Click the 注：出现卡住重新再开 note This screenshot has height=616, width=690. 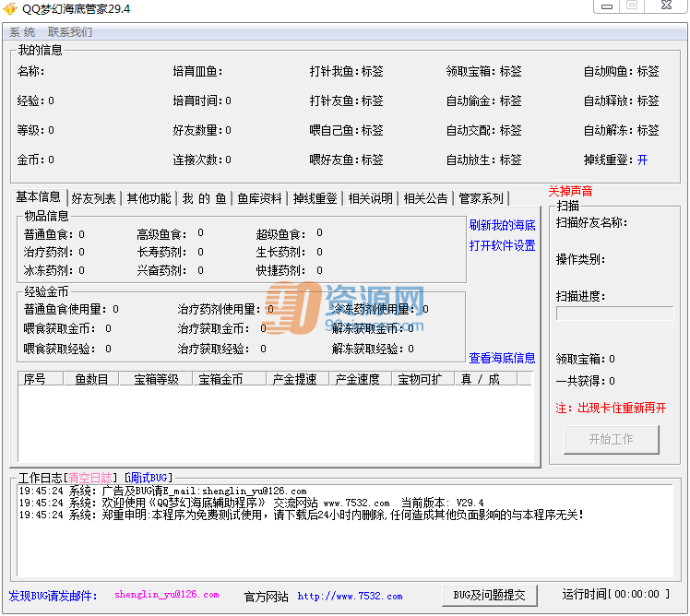pos(611,408)
